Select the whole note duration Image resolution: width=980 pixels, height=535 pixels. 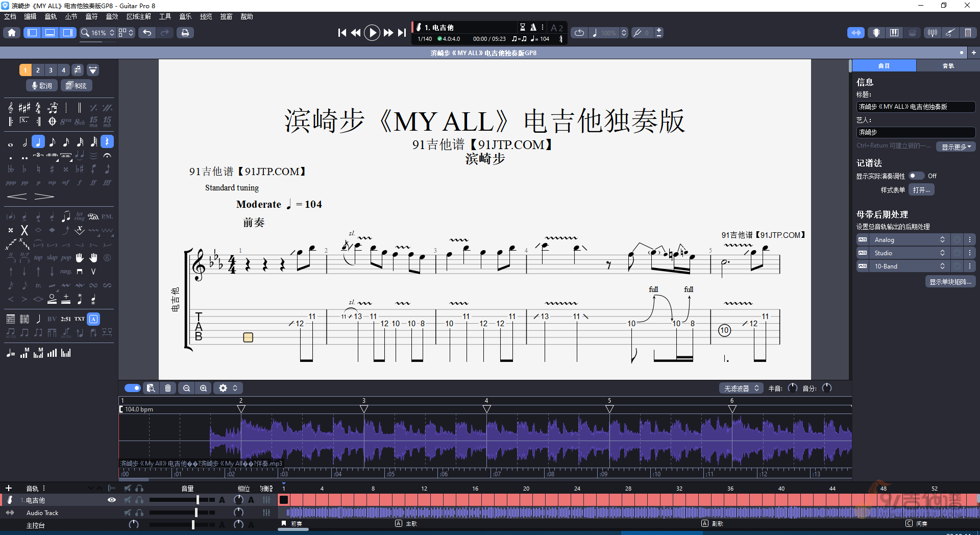tap(10, 144)
